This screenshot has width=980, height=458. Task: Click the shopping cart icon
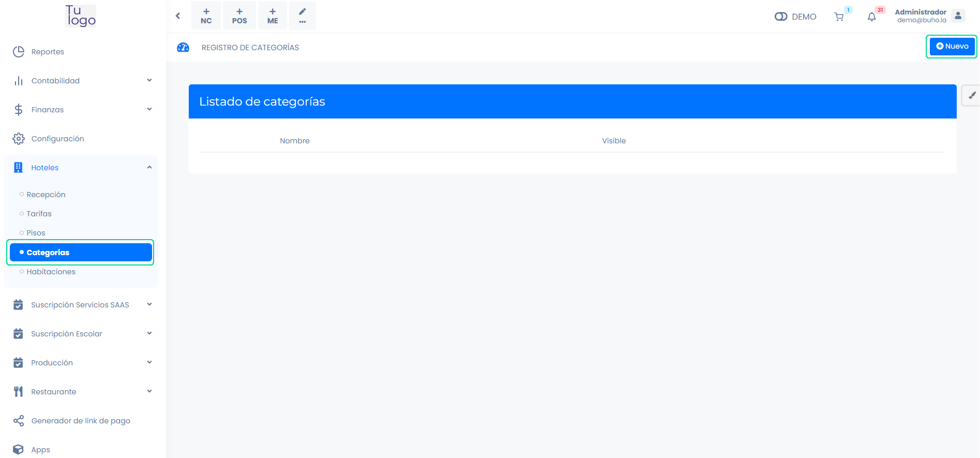click(839, 17)
